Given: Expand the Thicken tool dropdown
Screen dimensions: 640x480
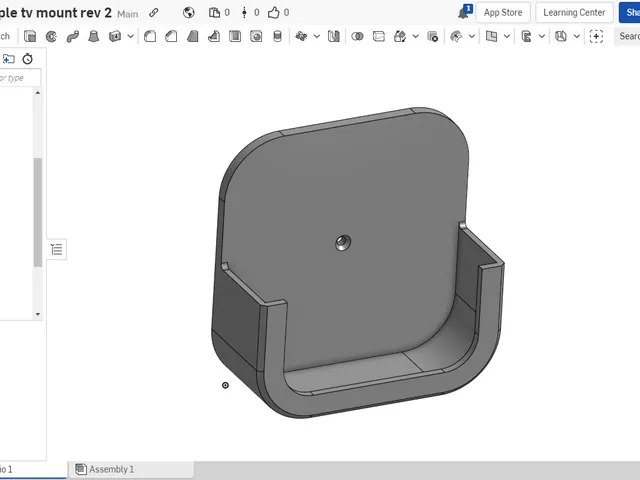Looking at the screenshot, I should pos(131,36).
